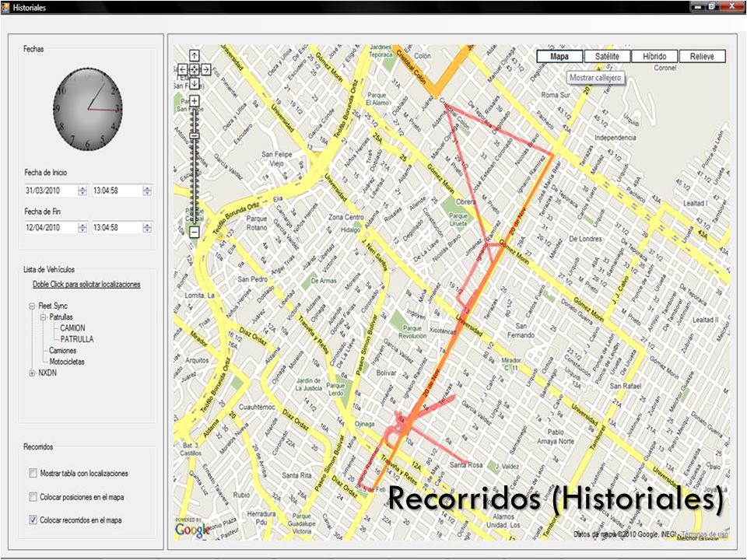Pan the map down with the arrow
The width and height of the screenshot is (747, 560).
pyautogui.click(x=195, y=83)
